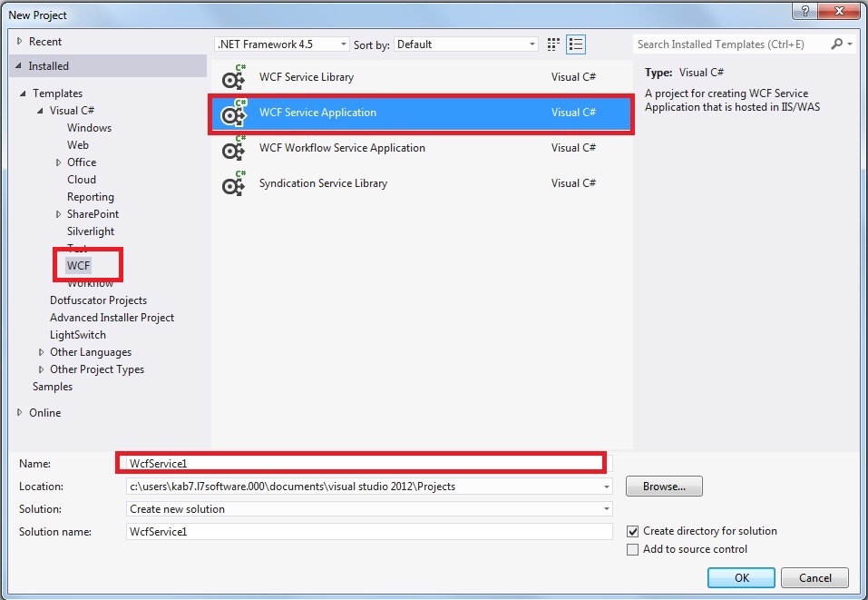
Task: Select Advanced Installer Project in tree
Action: point(112,318)
